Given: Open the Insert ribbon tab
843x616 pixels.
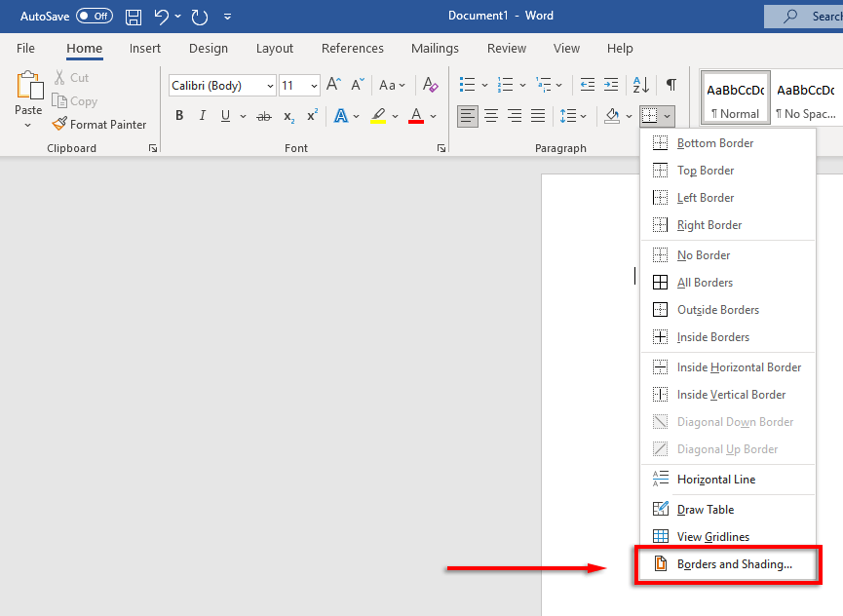Looking at the screenshot, I should pos(145,49).
